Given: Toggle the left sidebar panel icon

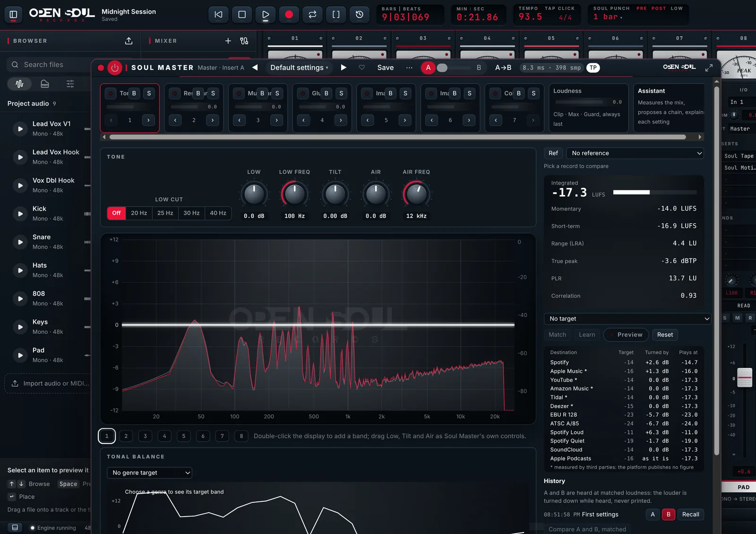Looking at the screenshot, I should click(x=13, y=15).
